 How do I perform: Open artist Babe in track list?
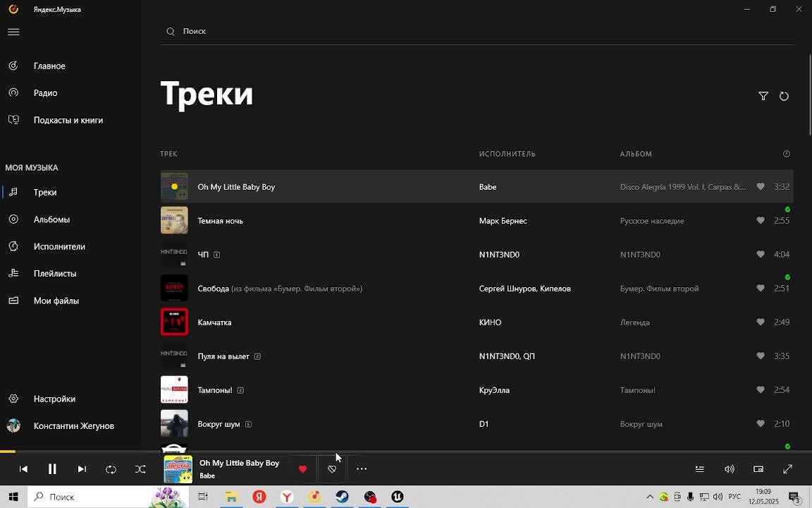[x=488, y=186]
